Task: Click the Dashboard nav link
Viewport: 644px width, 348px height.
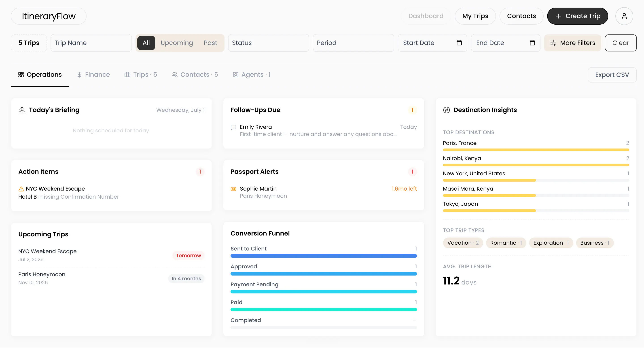Action: click(x=426, y=16)
